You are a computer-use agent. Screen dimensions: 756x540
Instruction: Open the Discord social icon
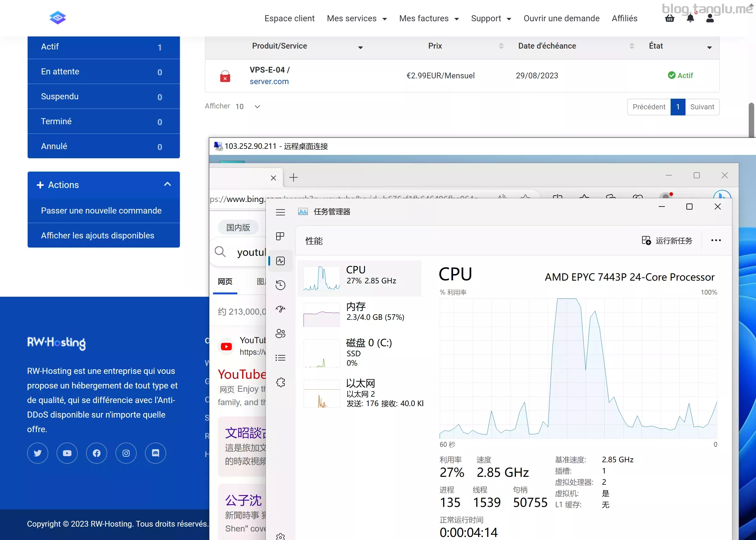(x=155, y=453)
